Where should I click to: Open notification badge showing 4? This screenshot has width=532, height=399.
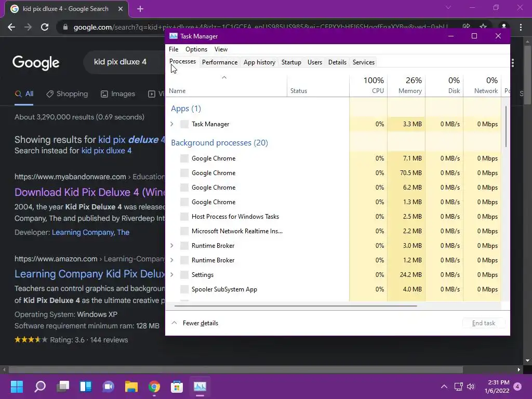[x=517, y=387]
